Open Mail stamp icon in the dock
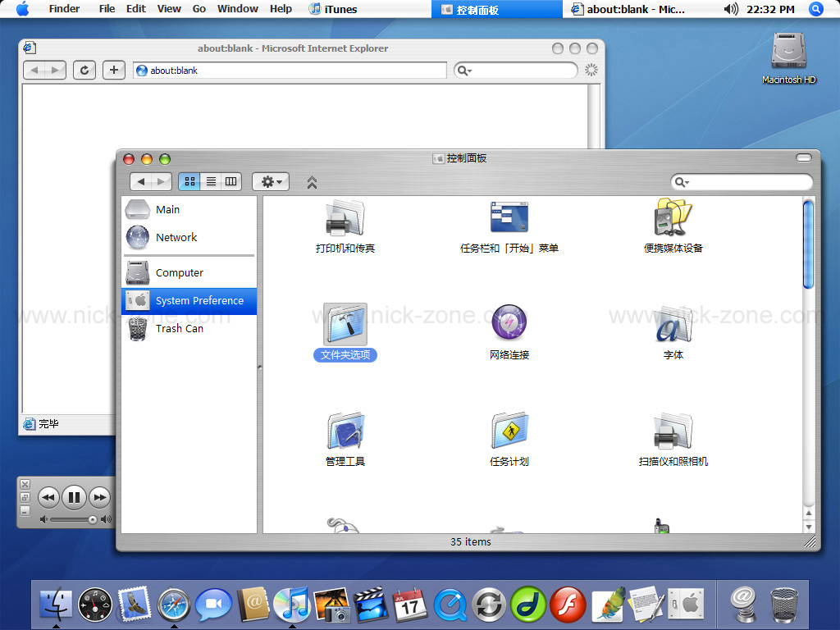The height and width of the screenshot is (630, 840). (135, 605)
